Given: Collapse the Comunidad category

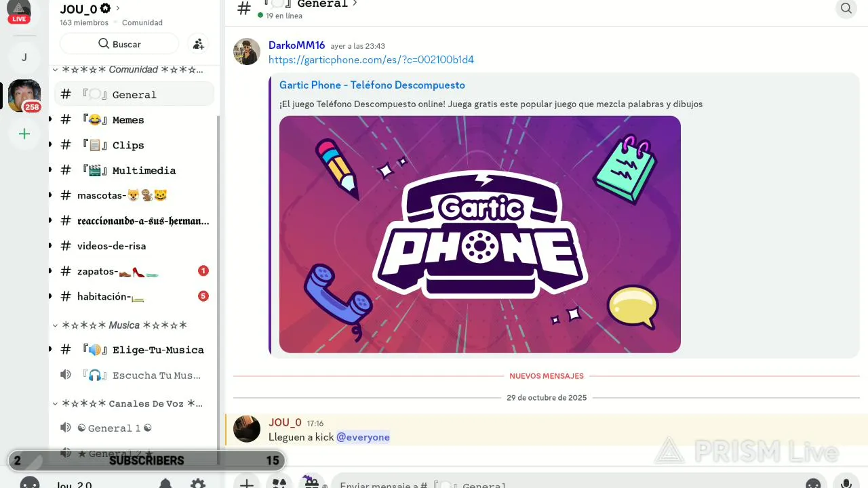Looking at the screenshot, I should click(x=129, y=70).
